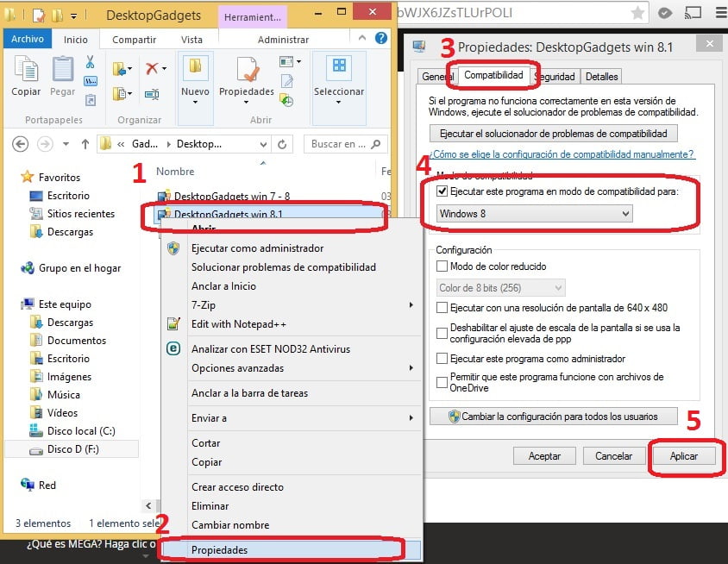This screenshot has width=728, height=564.
Task: Enable Modo de color reducido checkbox
Action: [442, 266]
